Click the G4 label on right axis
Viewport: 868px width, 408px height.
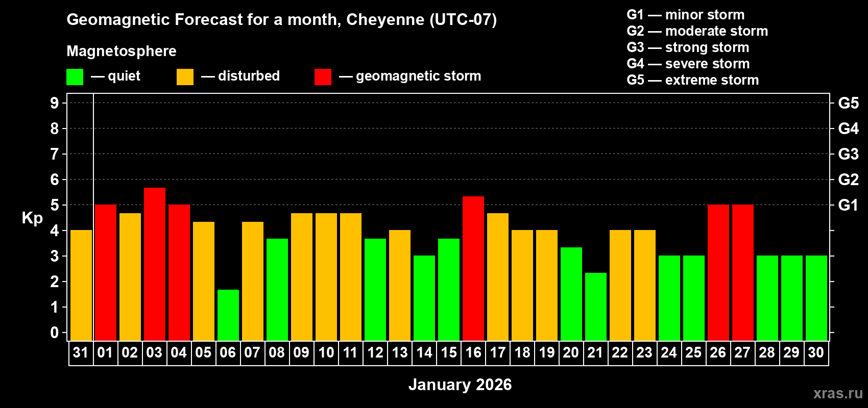click(x=848, y=129)
